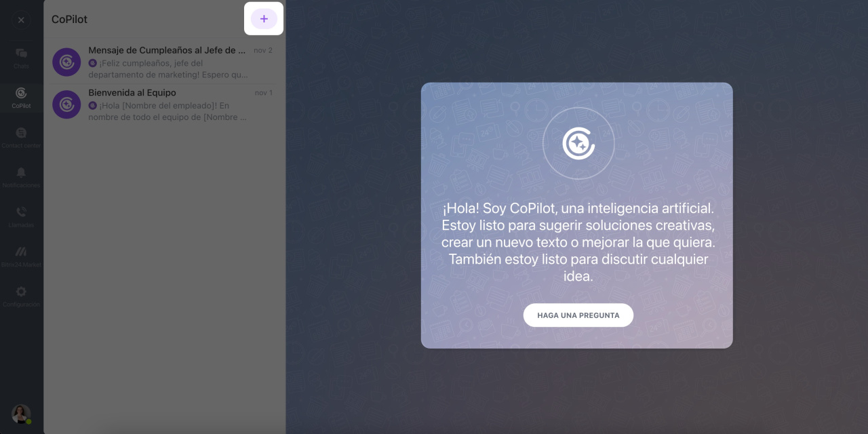Open the Mensaje de Cumpleaños conversation
Screen dimensions: 868x434
coord(166,62)
